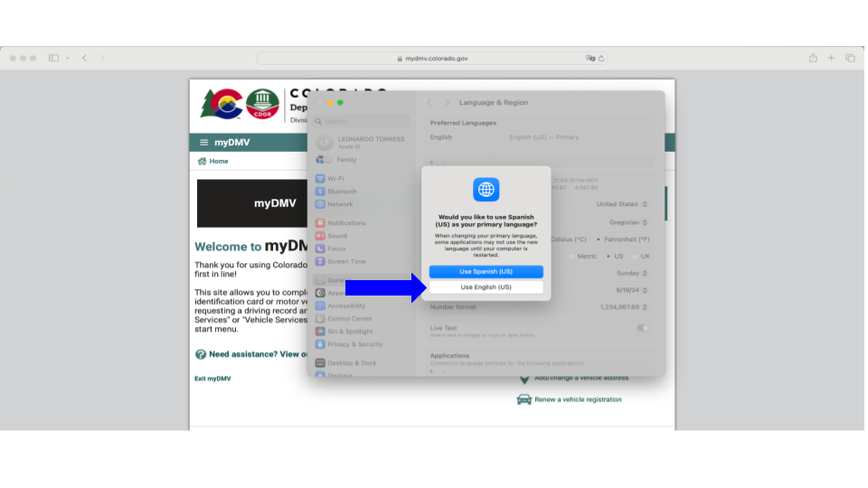Choose Use Spanish (US) in the dialog
Screen dimensions: 868x488
(486, 272)
